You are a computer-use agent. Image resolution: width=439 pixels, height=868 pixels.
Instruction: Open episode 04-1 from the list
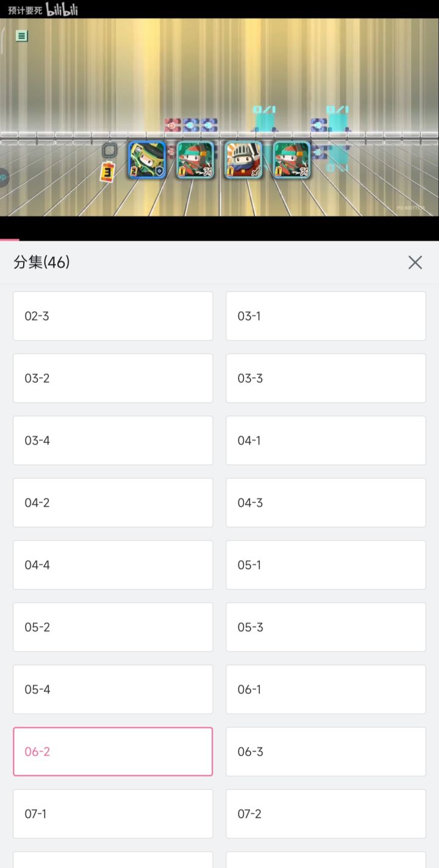tap(326, 440)
